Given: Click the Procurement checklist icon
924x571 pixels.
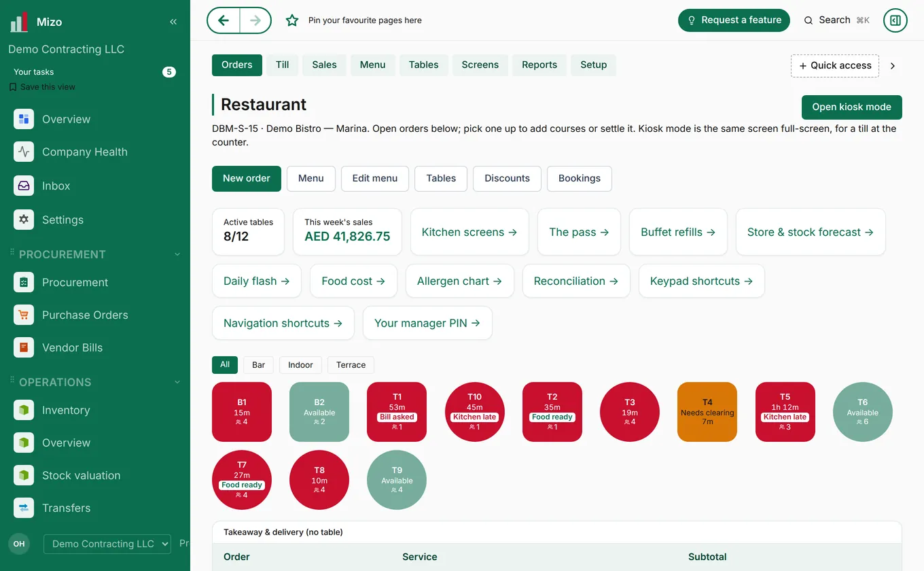Looking at the screenshot, I should (24, 282).
